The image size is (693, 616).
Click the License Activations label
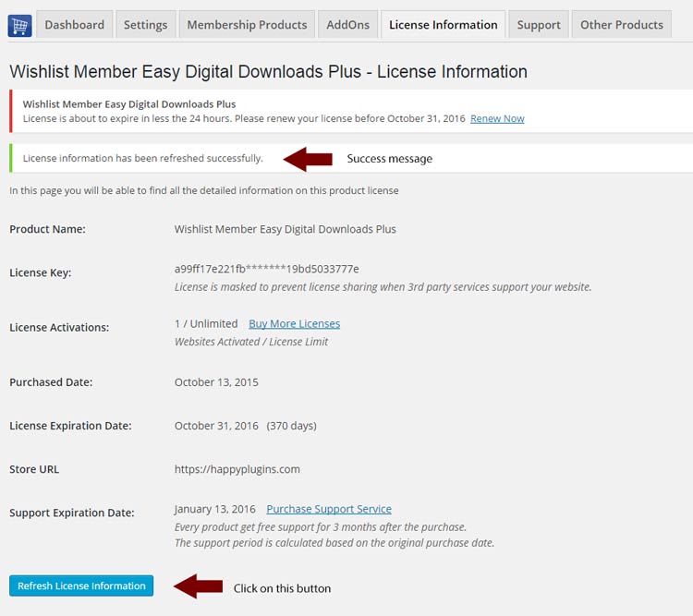tap(59, 328)
